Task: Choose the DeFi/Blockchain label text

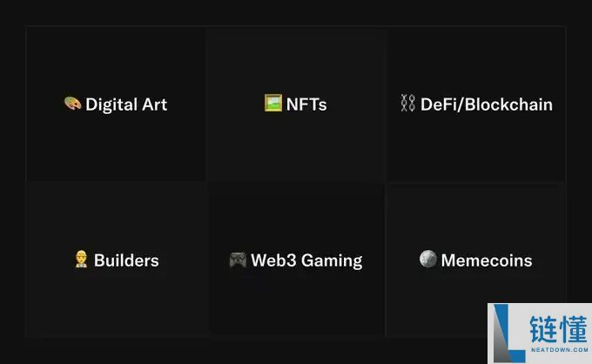Action: click(x=487, y=104)
